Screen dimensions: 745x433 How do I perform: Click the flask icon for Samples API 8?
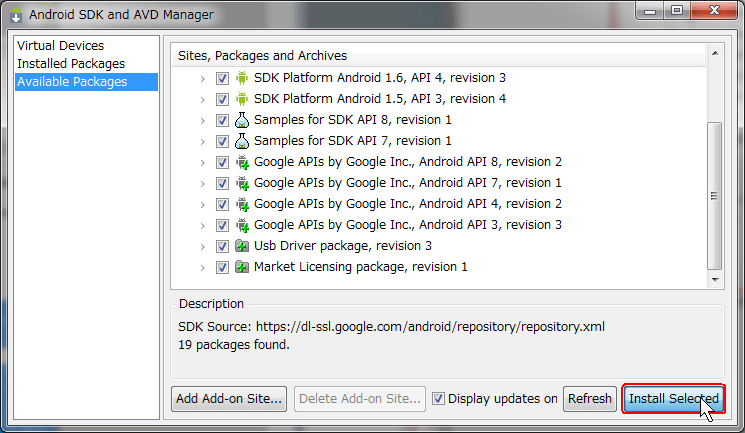[x=242, y=120]
